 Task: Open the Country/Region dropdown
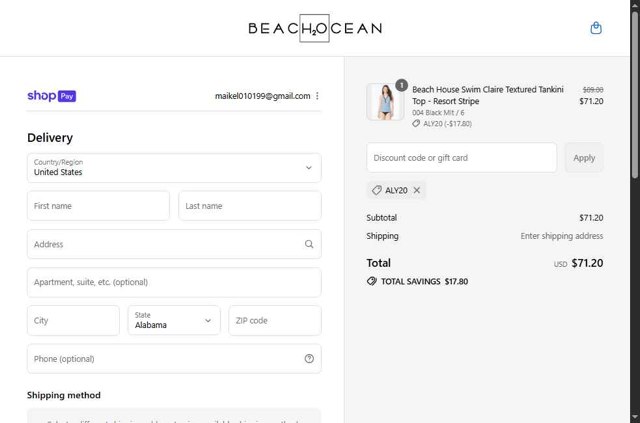click(x=174, y=168)
